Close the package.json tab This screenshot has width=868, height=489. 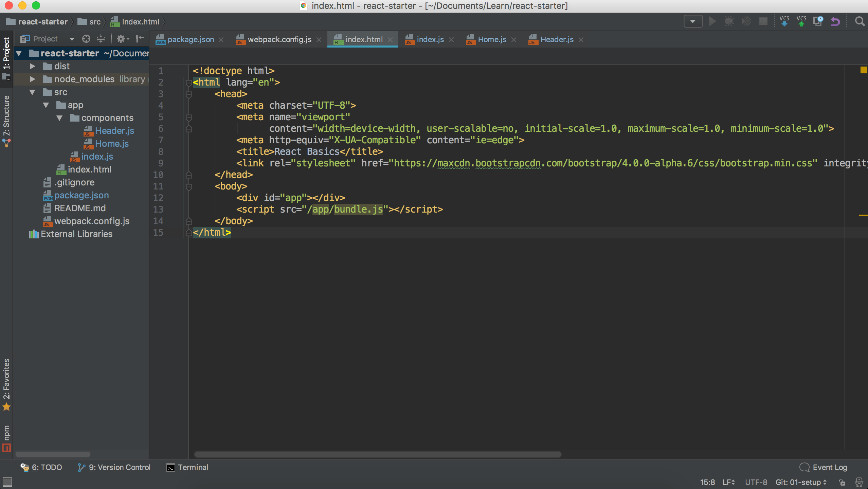(x=221, y=40)
